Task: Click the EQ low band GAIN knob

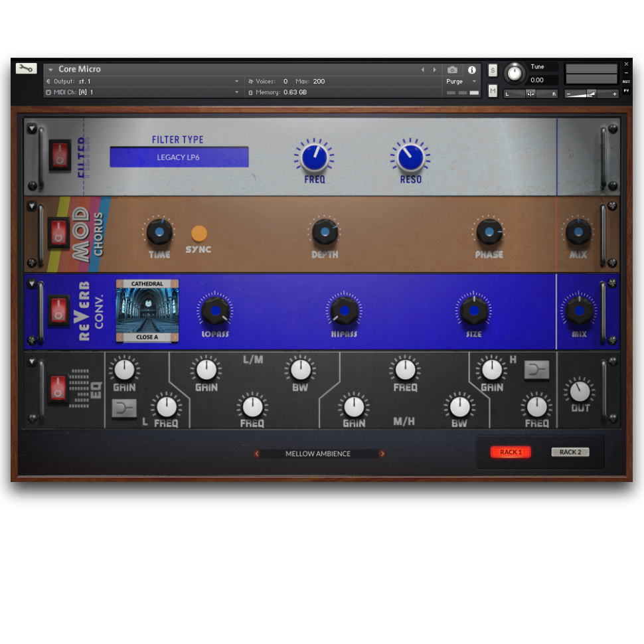Action: [x=124, y=370]
